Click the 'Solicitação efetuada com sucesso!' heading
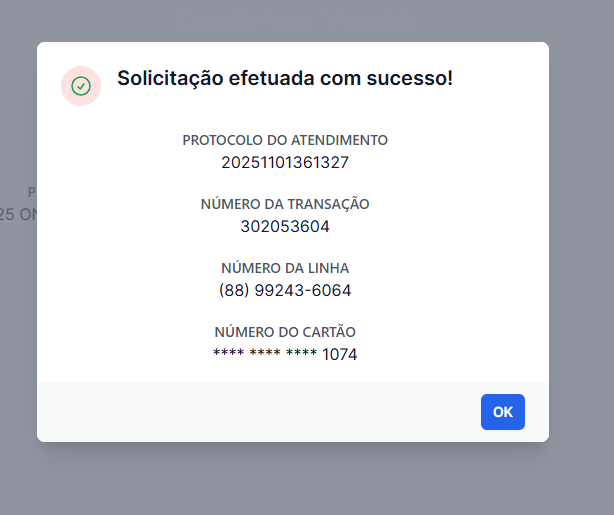The image size is (614, 515). [285, 78]
